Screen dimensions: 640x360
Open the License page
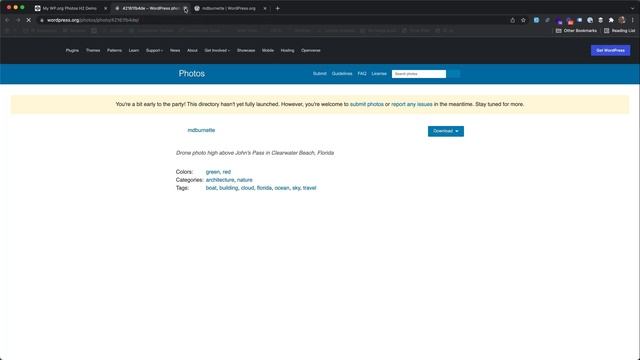[379, 73]
